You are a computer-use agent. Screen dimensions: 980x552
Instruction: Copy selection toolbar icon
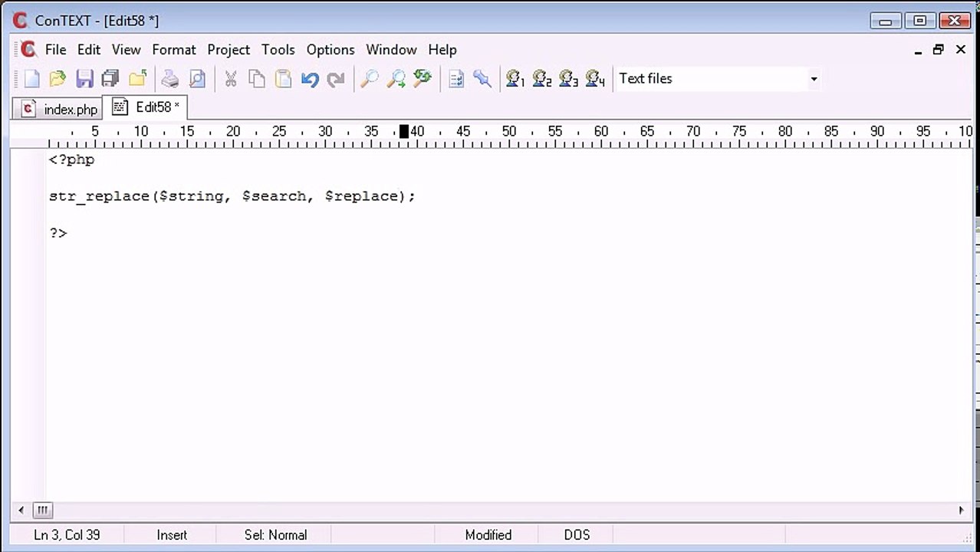coord(257,78)
